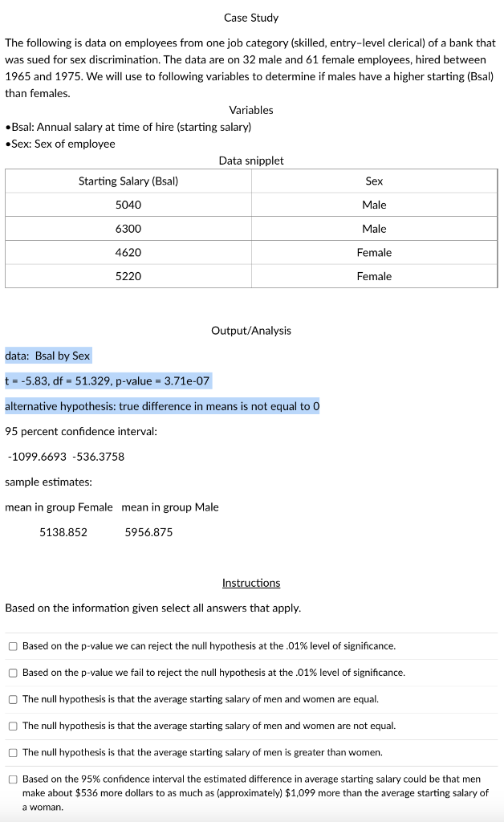
Task: Select 'men is greater than women' checkbox
Action: tap(13, 753)
